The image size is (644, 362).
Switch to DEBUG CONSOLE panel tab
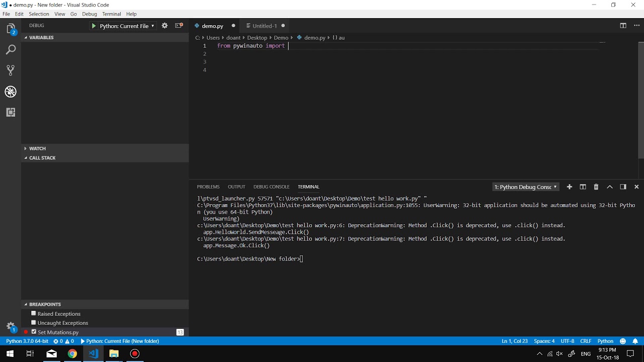point(271,187)
